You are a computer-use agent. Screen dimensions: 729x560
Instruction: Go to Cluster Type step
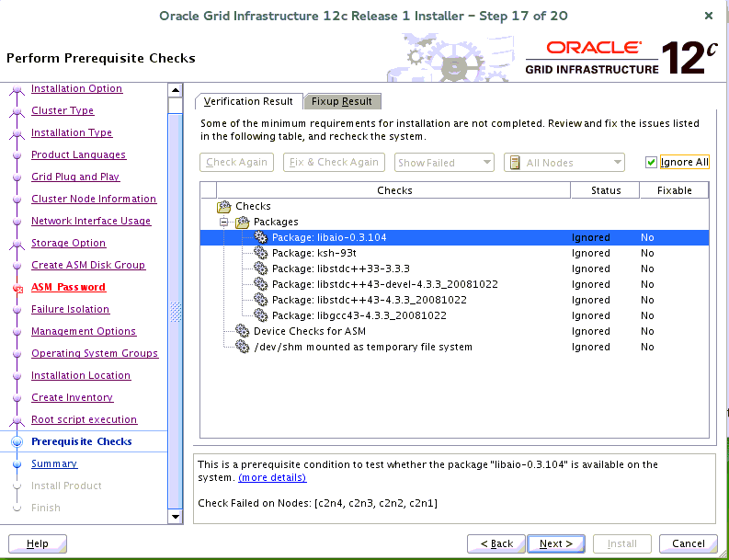click(63, 110)
